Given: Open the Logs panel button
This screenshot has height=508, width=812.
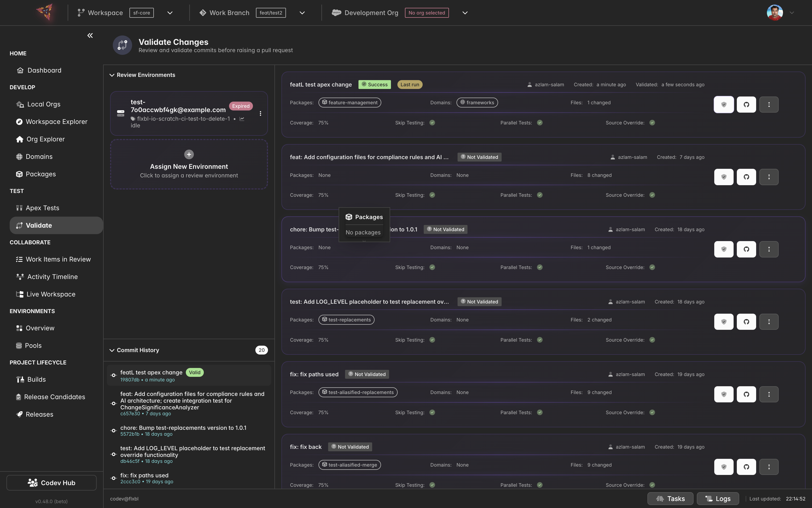Looking at the screenshot, I should tap(718, 499).
